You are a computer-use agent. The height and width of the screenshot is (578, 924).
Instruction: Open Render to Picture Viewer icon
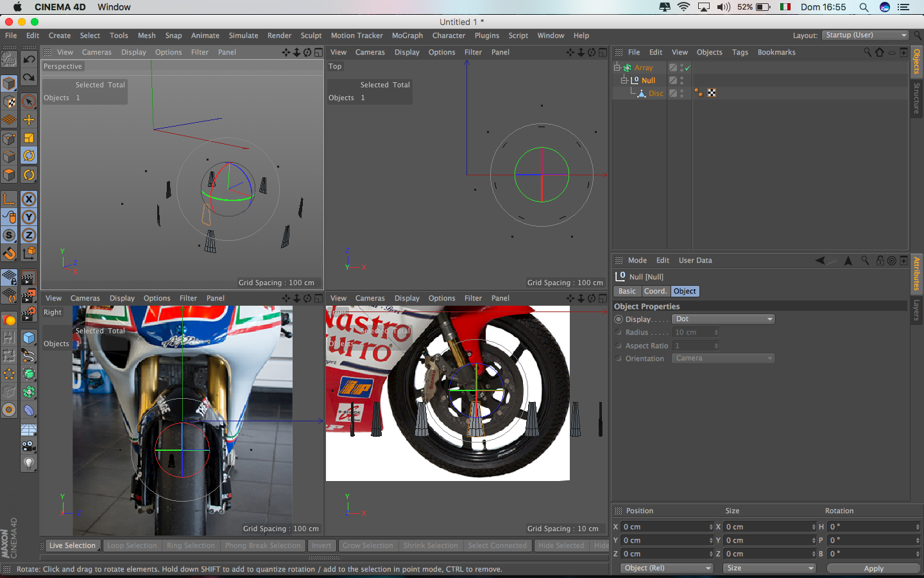[29, 295]
